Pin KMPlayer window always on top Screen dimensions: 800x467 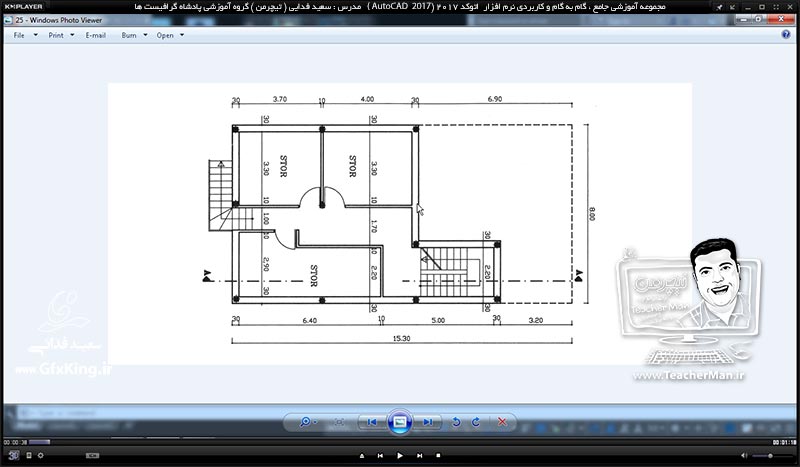(x=719, y=7)
